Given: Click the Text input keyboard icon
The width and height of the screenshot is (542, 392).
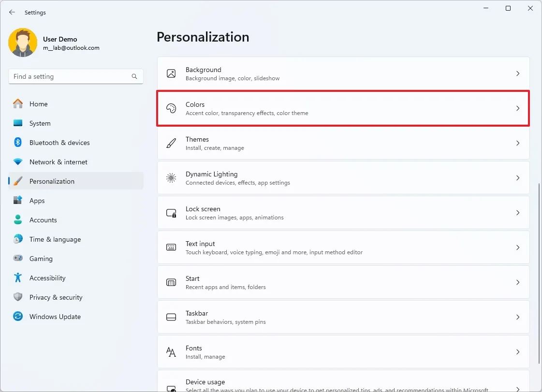Looking at the screenshot, I should [171, 247].
